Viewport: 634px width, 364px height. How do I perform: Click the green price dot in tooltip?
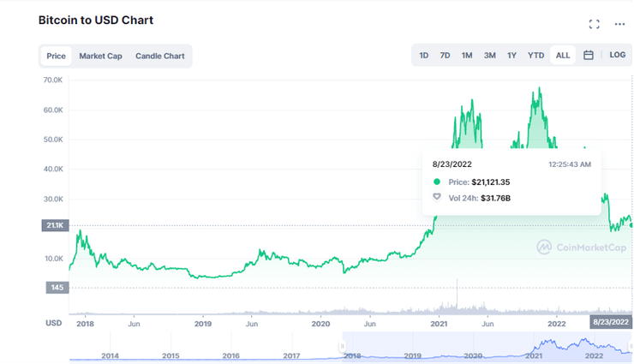pos(437,182)
